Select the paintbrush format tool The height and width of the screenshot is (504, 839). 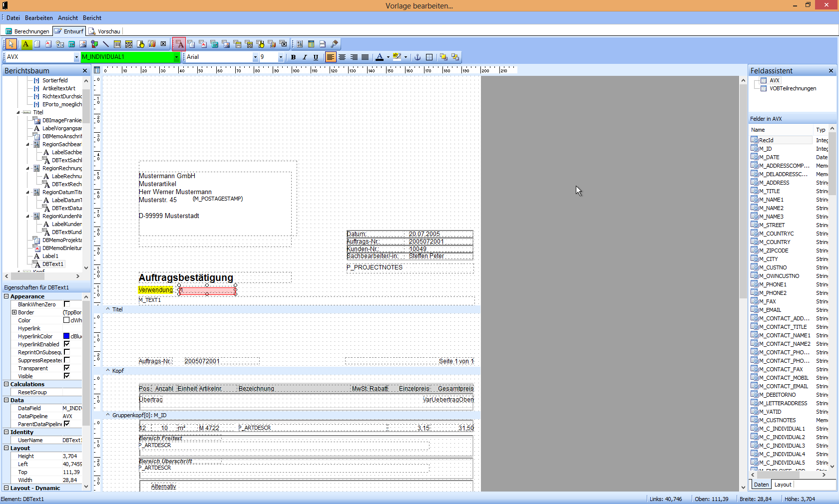[335, 44]
